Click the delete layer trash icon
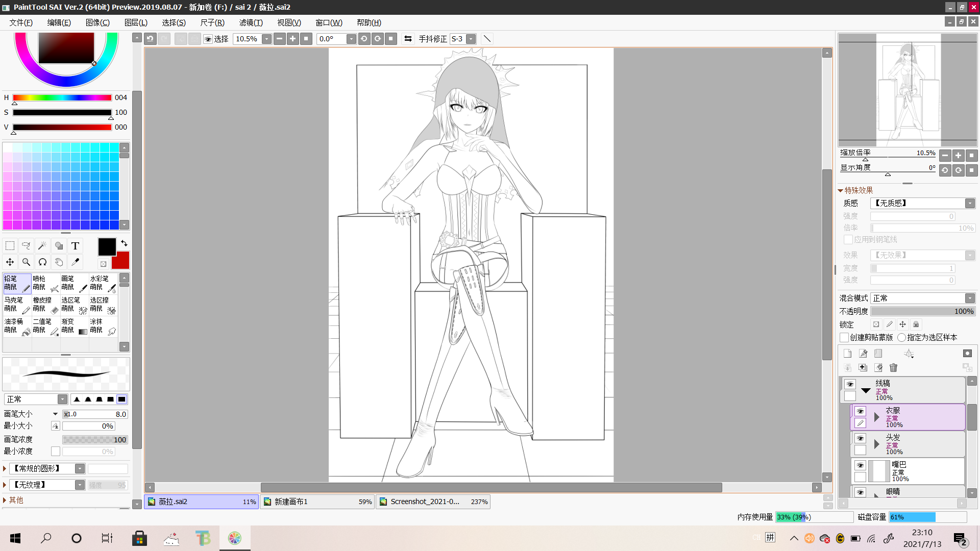Screen dimensions: 980x551 [893, 368]
